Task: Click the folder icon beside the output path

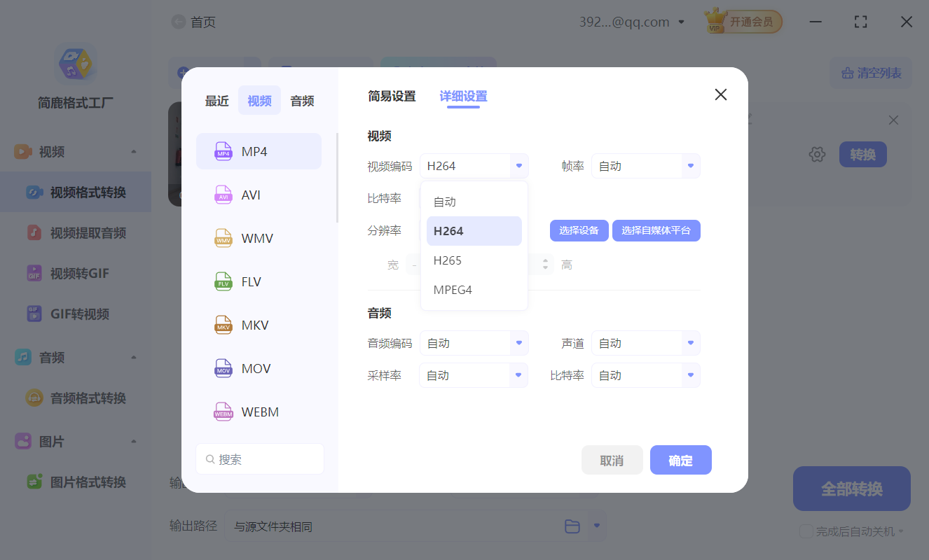Action: click(572, 526)
